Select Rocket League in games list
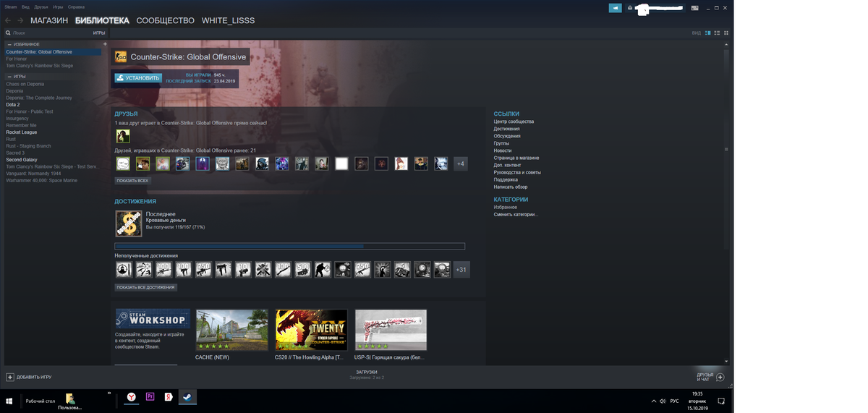The image size is (868, 413). (x=22, y=132)
